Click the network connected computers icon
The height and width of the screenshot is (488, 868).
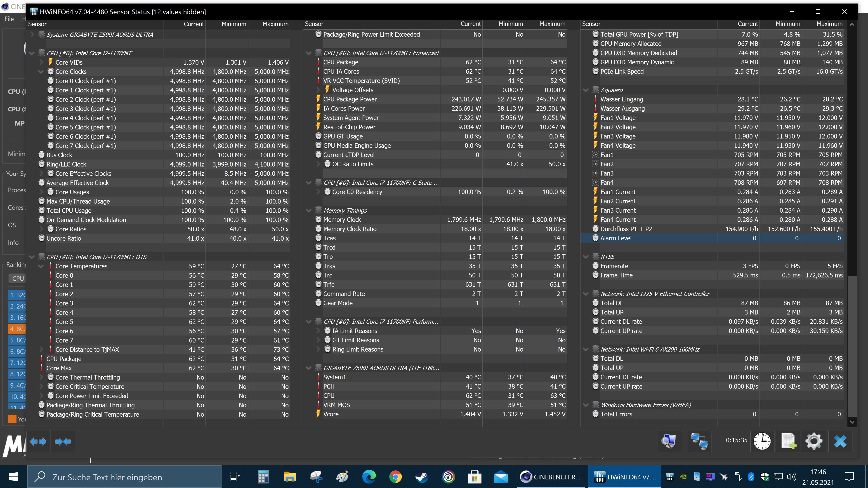coord(699,441)
